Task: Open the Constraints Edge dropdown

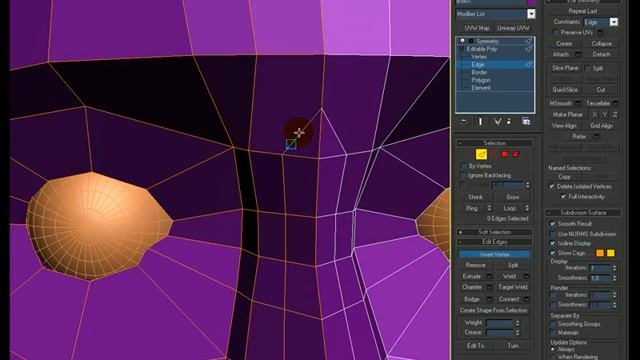Action: [613, 22]
